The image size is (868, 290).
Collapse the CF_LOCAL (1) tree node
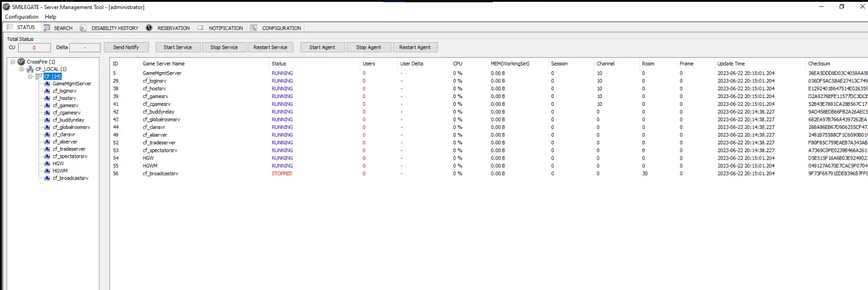tap(22, 69)
